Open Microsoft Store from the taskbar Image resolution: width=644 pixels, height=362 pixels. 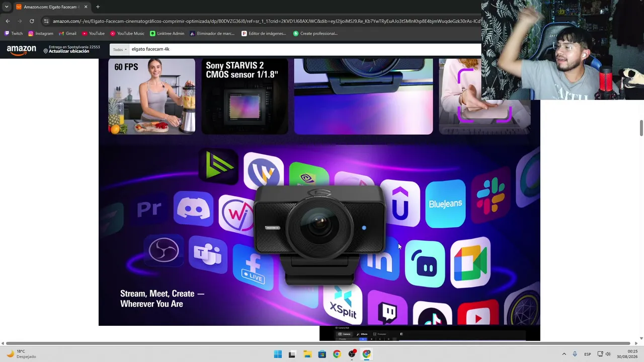pyautogui.click(x=322, y=354)
